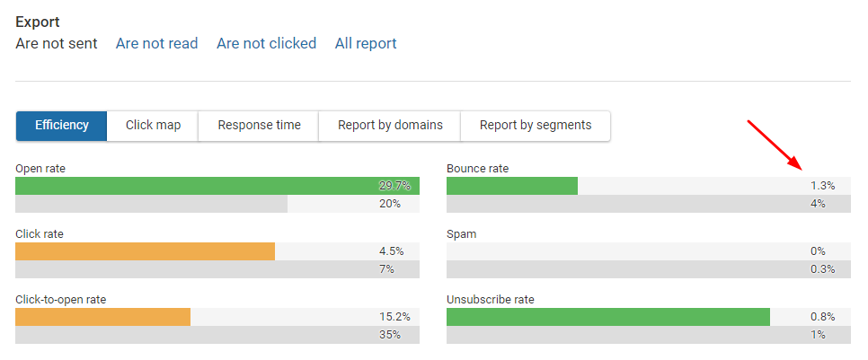The image size is (868, 360).
Task: Export the Are not sent list
Action: [57, 43]
